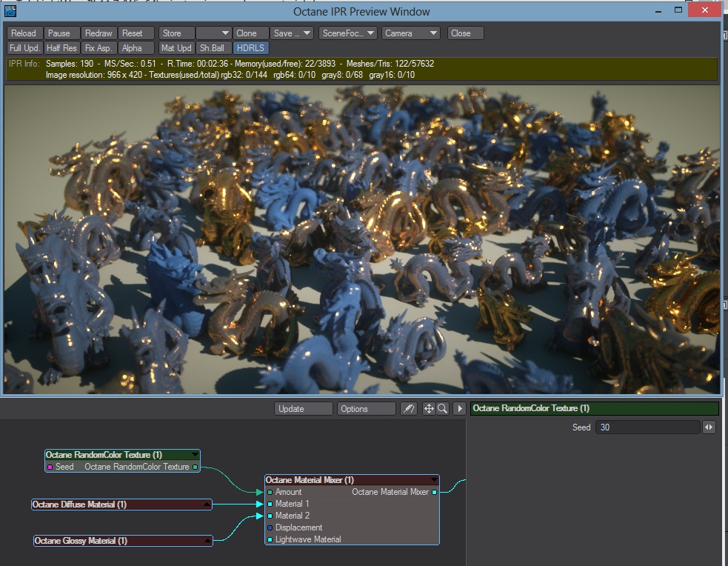The width and height of the screenshot is (728, 566).
Task: Click the magnifier zoom icon in node editor
Action: pos(442,409)
